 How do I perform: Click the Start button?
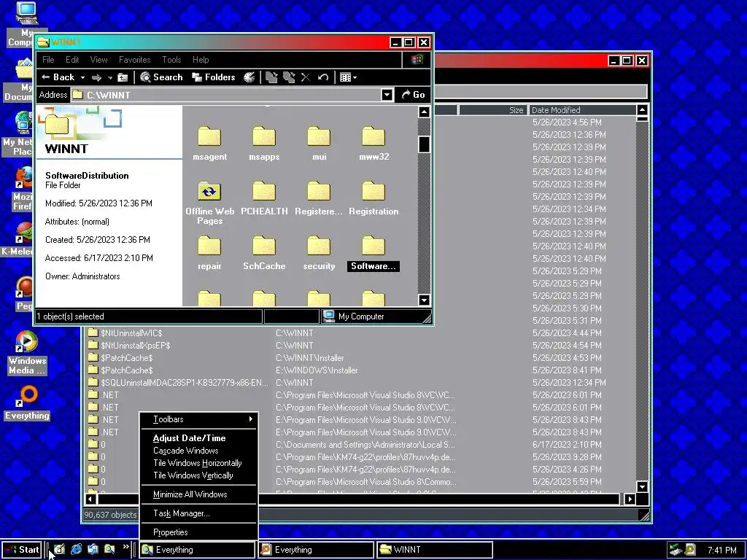pos(22,550)
